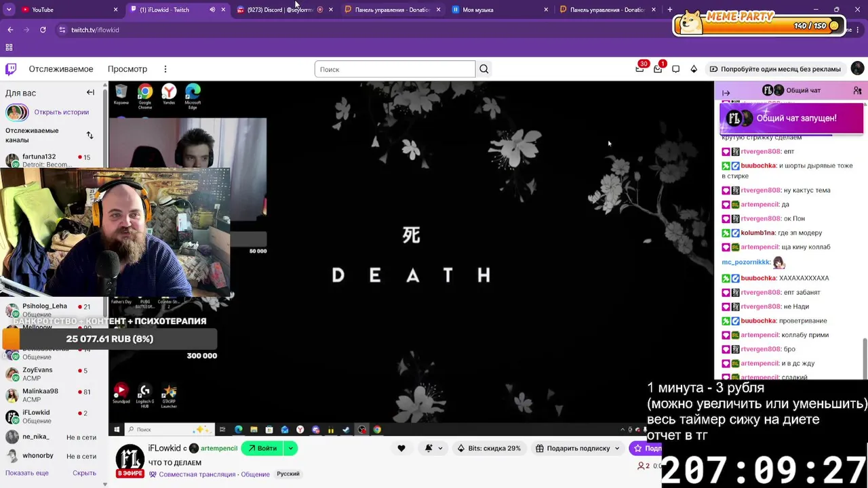Open Отслеживаемое navigation item
Viewport: 868px width, 488px height.
(x=61, y=69)
